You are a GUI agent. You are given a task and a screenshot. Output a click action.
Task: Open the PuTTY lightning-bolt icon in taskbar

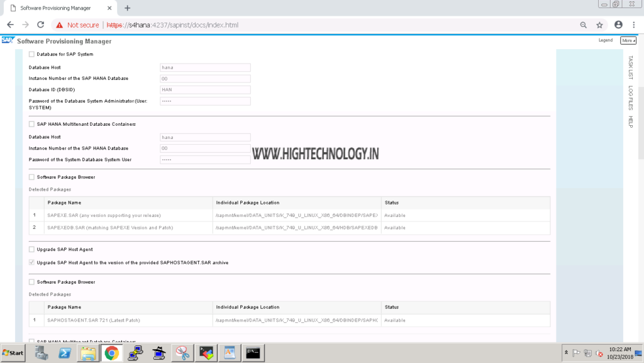click(x=135, y=353)
